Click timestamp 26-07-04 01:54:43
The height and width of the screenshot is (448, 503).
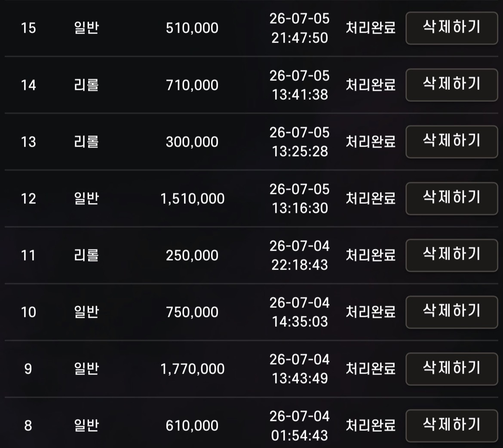click(300, 426)
